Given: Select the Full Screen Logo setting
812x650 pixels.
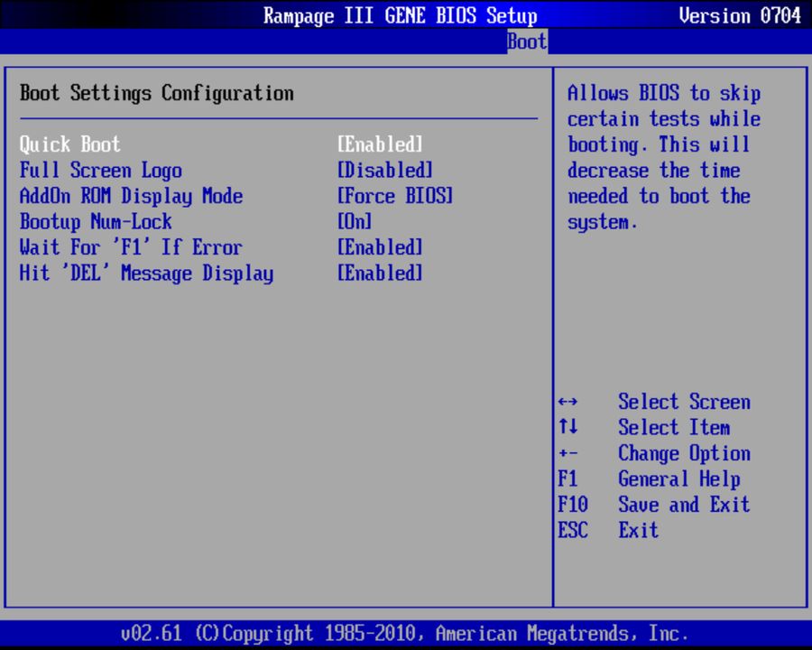Looking at the screenshot, I should [x=101, y=171].
